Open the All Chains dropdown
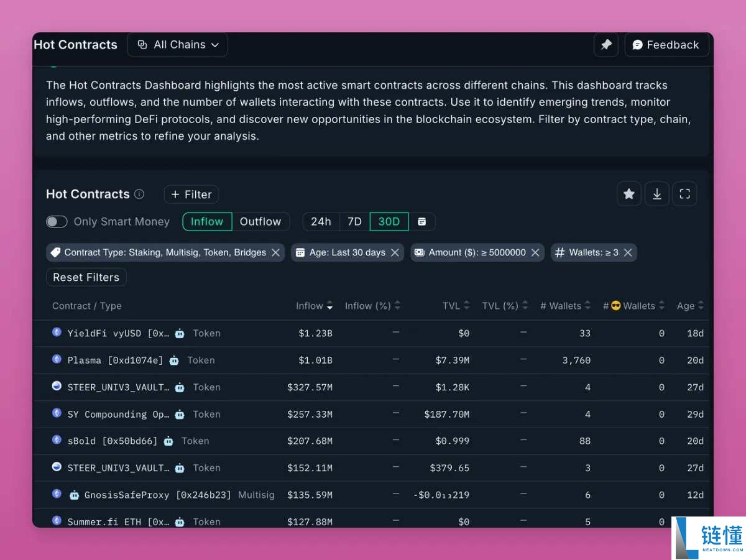This screenshot has width=746, height=560. click(178, 45)
